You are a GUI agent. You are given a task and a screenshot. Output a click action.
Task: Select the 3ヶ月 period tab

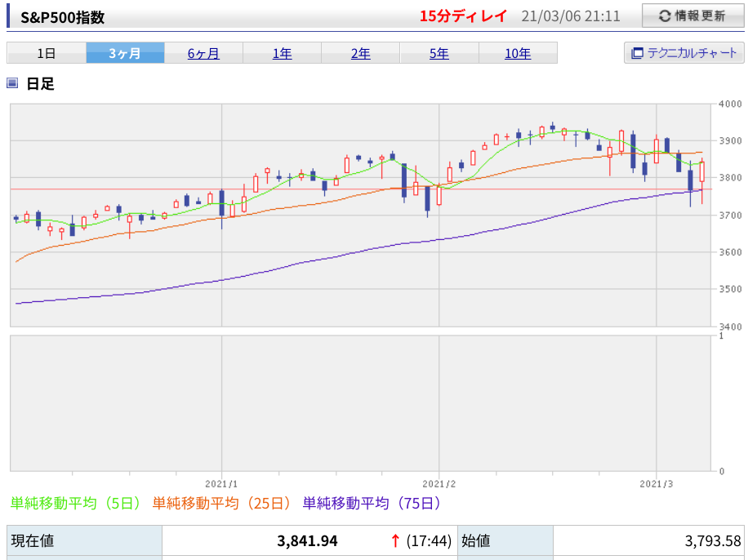125,53
